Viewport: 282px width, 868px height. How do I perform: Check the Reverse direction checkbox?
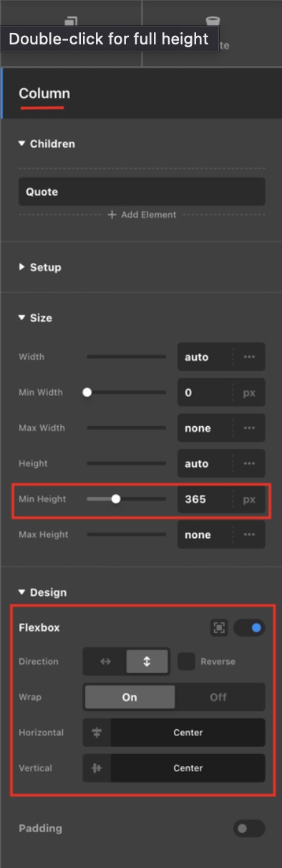click(186, 662)
